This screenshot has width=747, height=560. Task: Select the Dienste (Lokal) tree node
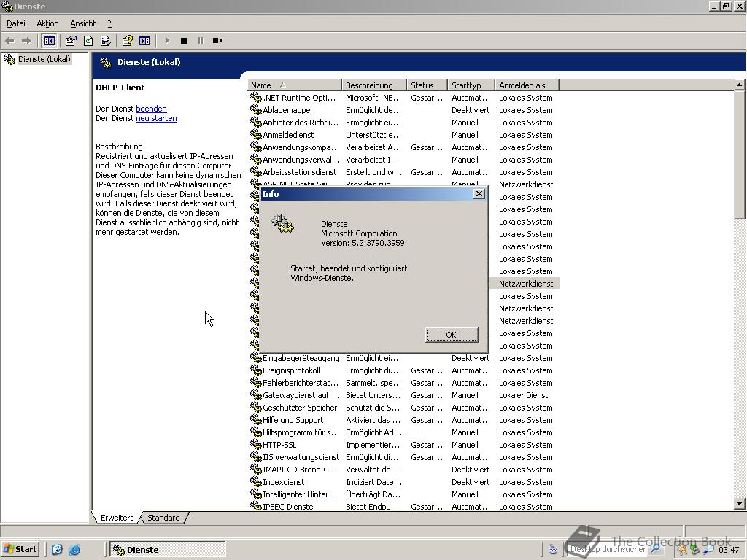[44, 59]
